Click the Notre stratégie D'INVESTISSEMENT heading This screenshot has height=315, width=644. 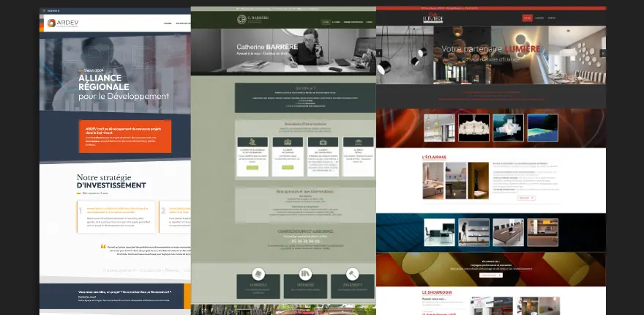pyautogui.click(x=111, y=182)
